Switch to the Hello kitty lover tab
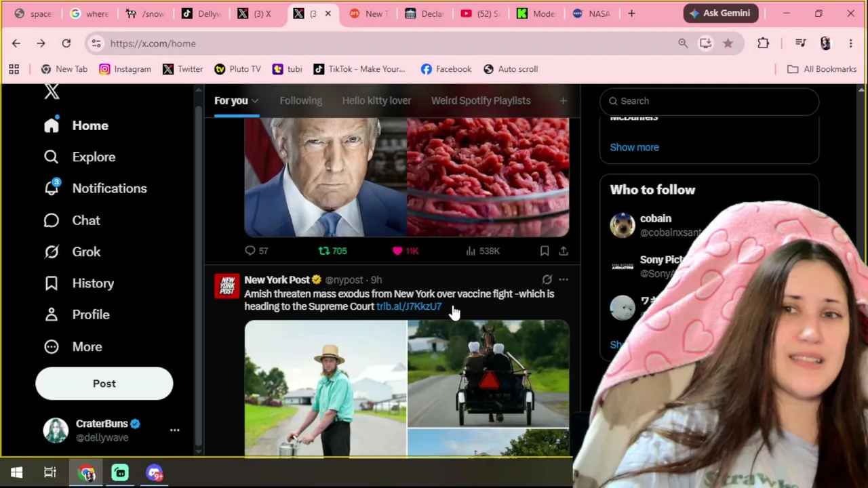Image resolution: width=868 pixels, height=488 pixels. pyautogui.click(x=376, y=100)
